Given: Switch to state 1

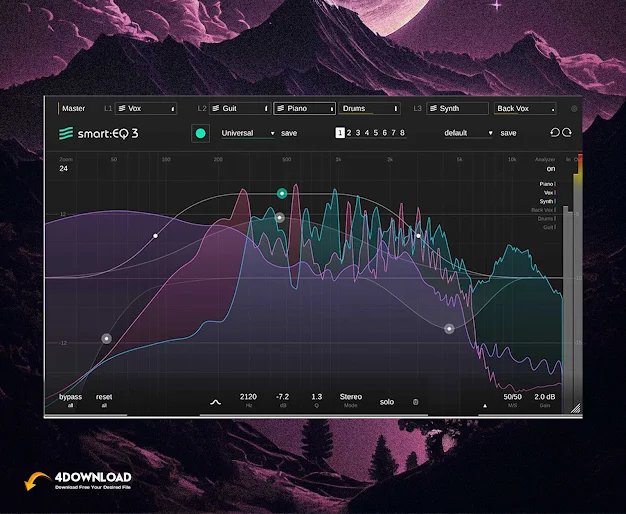Looking at the screenshot, I should click(x=340, y=133).
